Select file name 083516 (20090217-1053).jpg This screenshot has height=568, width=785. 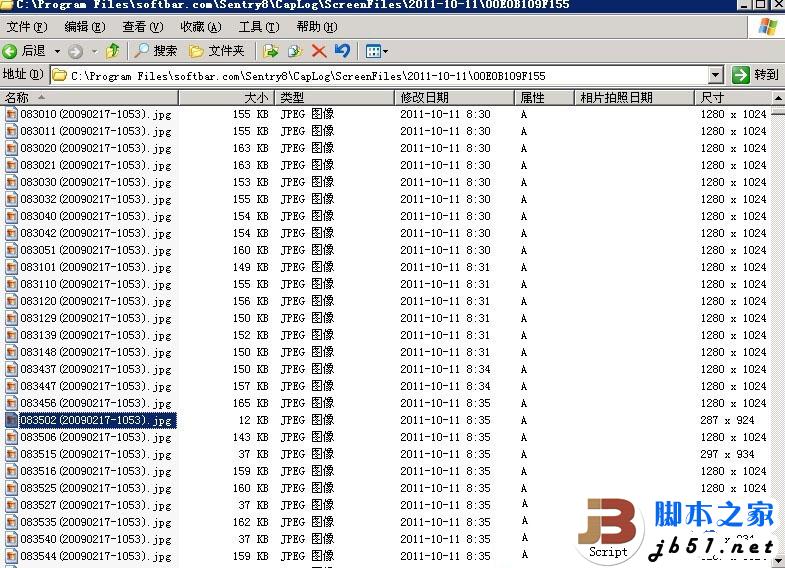coord(96,471)
